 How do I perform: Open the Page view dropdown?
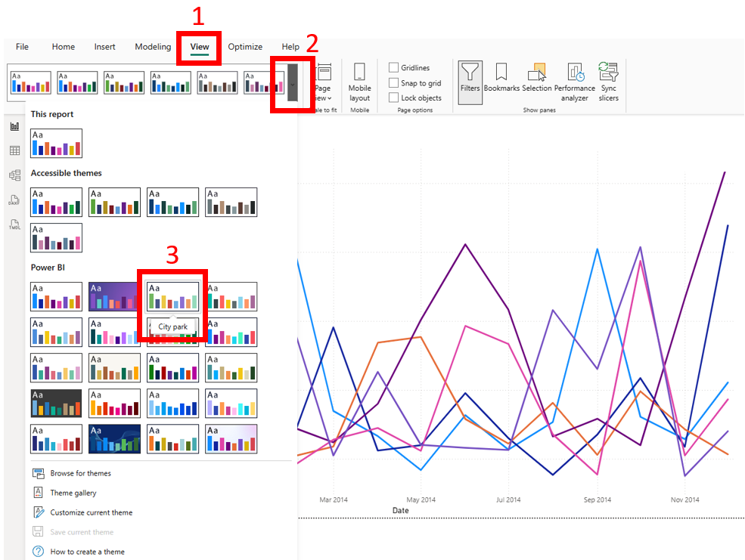pos(323,84)
